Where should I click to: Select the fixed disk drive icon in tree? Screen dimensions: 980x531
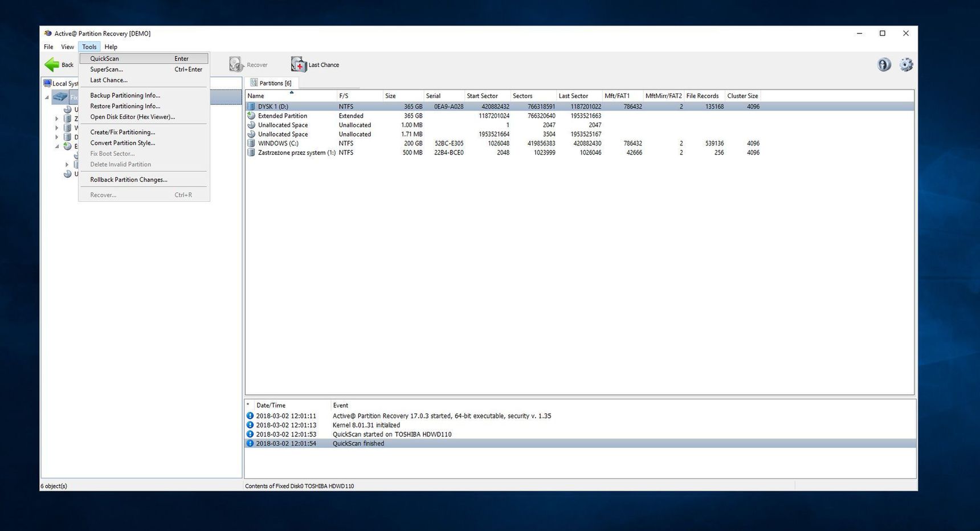click(x=60, y=97)
